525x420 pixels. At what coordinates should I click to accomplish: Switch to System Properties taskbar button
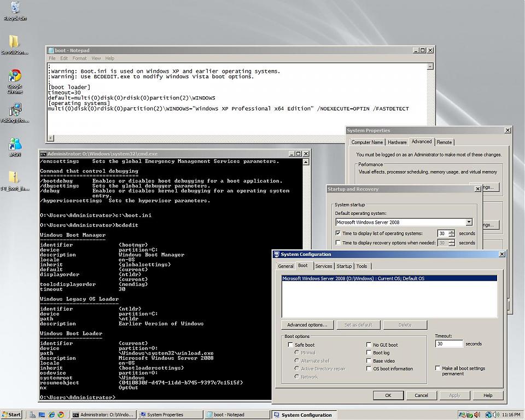pyautogui.click(x=171, y=415)
